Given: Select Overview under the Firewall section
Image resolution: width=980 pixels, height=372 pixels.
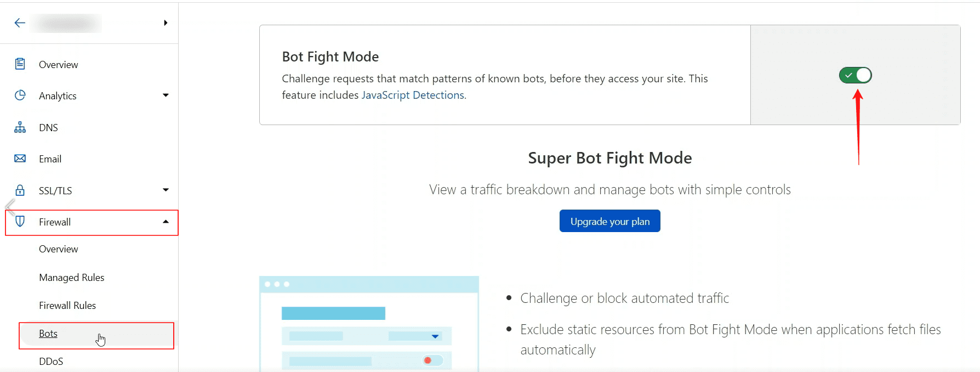Looking at the screenshot, I should 58,249.
